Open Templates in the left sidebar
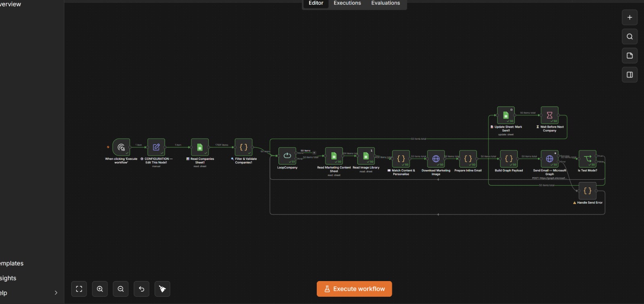Screen dimensions: 644x304 pos(12,263)
